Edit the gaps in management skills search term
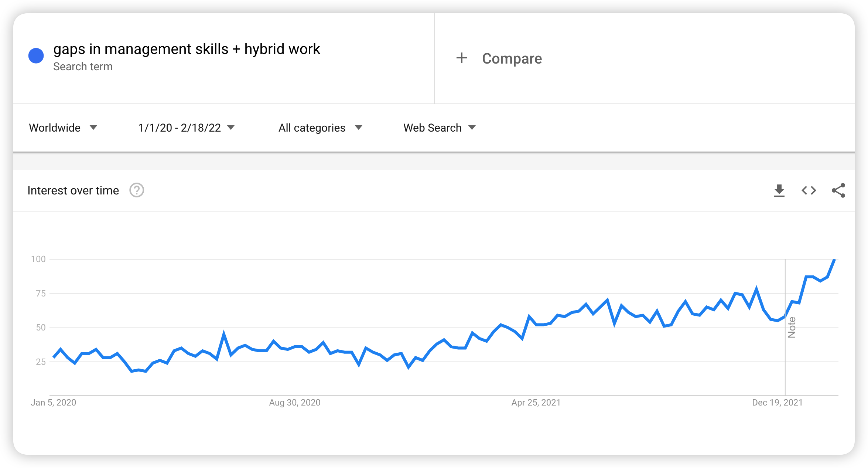868x468 pixels. 187,49
